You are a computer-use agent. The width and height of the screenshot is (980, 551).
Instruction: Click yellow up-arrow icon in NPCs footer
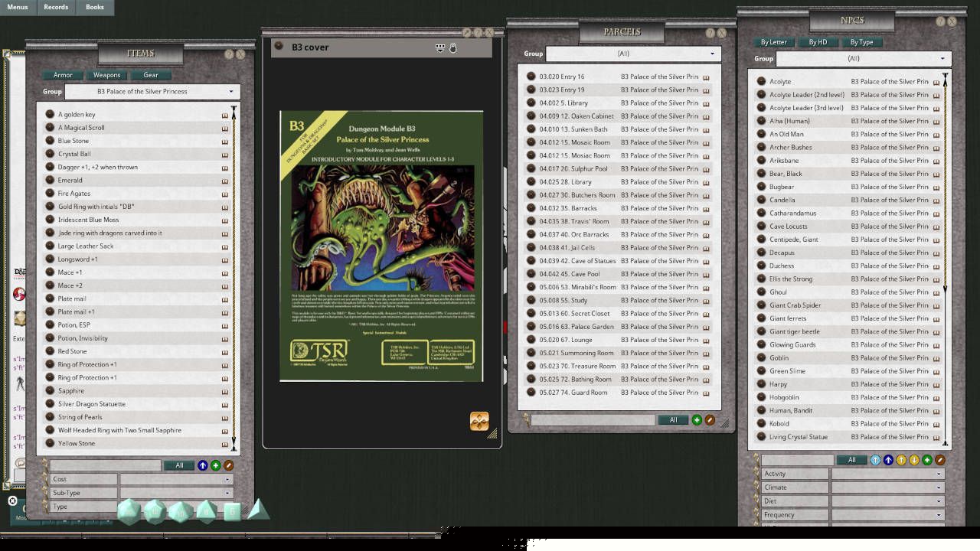pyautogui.click(x=901, y=460)
